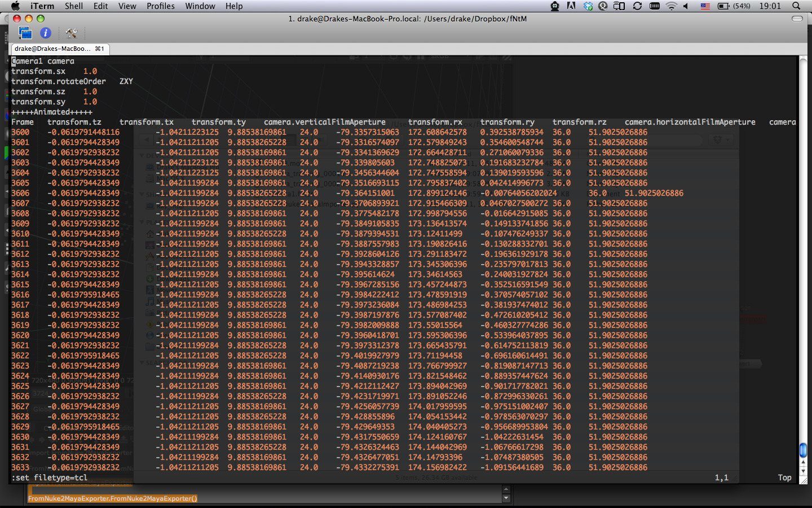Click up arrow in background script window
The image size is (812, 508).
(x=506, y=489)
